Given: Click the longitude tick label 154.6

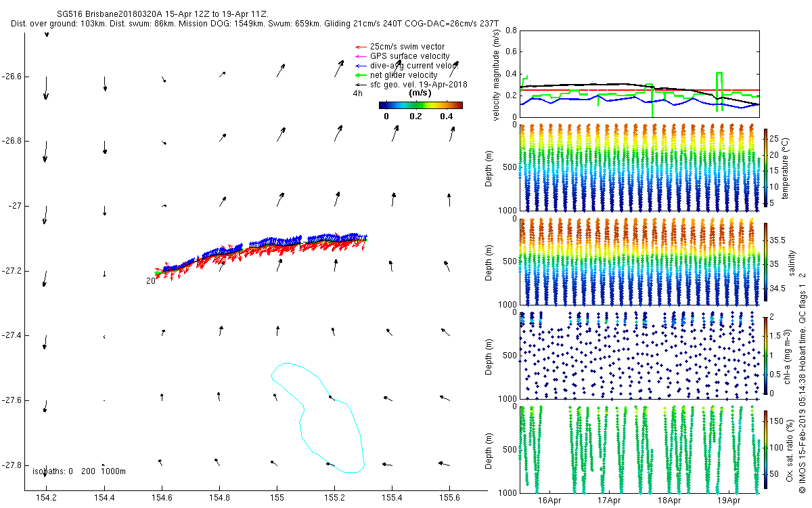Looking at the screenshot, I should (x=162, y=498).
